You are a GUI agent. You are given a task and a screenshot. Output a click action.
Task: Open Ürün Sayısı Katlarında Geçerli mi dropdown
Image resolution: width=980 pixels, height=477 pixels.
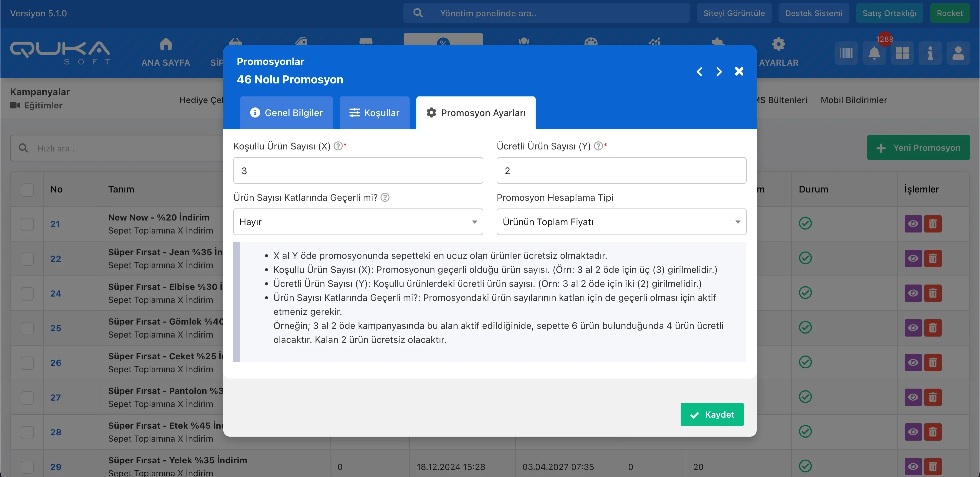[358, 222]
